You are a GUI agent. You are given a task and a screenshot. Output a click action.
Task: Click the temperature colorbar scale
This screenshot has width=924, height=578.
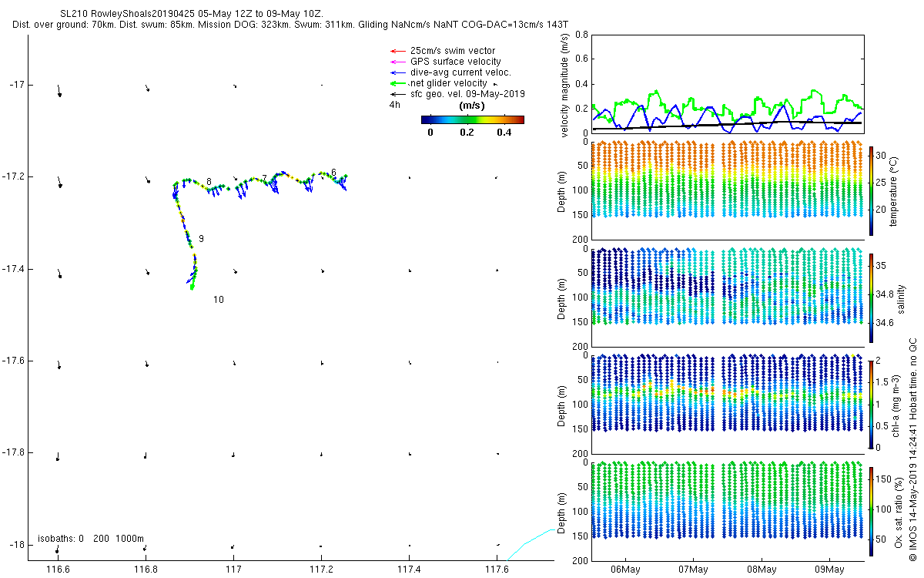pos(872,190)
